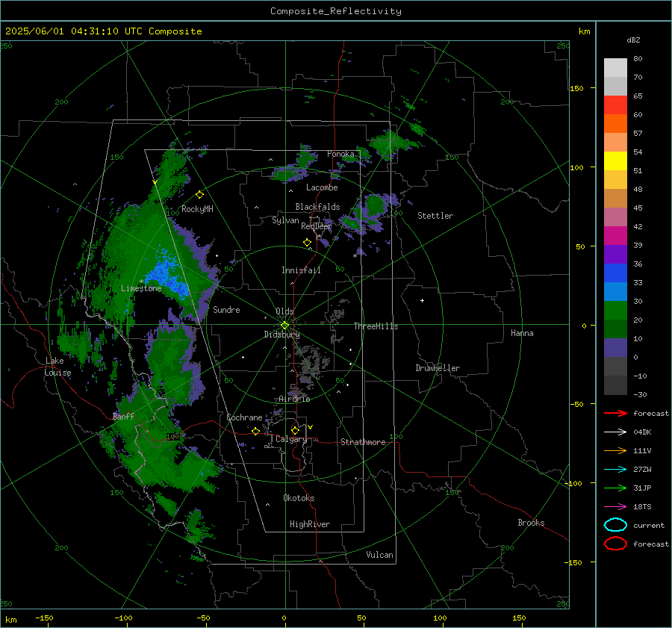Select the red 65 dBZ color swatch

[x=615, y=105]
